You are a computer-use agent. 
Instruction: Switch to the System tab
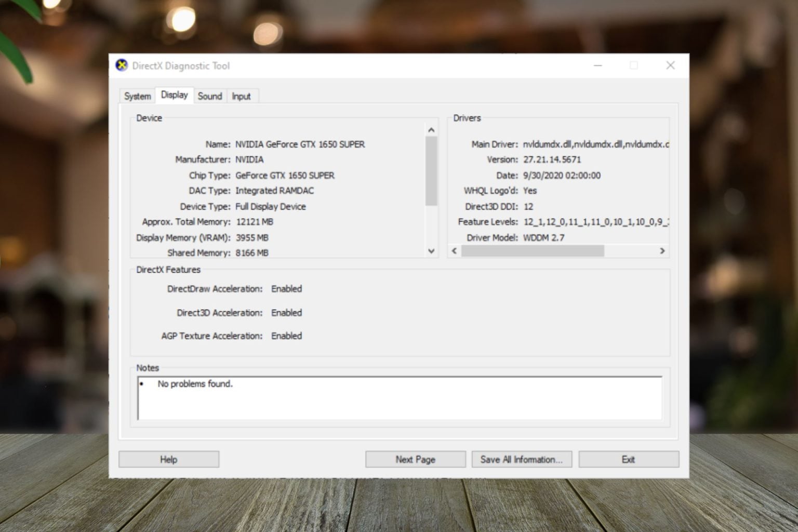[137, 96]
